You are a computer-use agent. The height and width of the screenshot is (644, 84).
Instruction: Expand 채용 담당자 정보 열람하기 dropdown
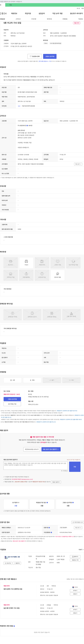pos(51,449)
